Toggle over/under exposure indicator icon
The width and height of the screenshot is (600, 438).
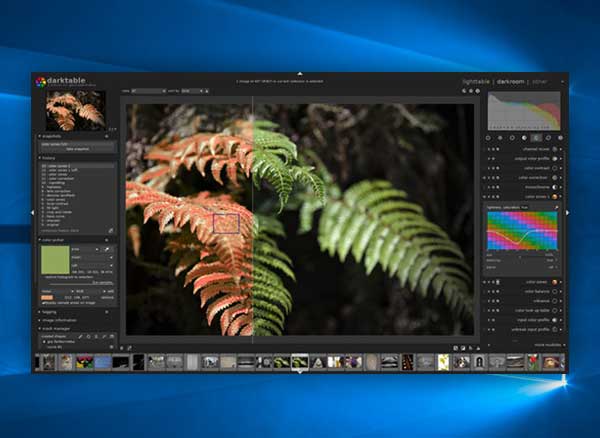463,348
